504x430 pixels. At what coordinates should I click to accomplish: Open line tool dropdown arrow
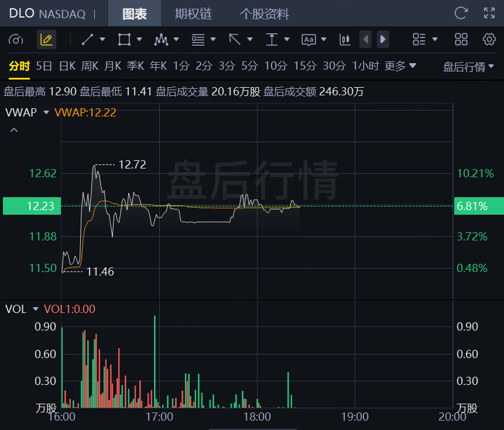pyautogui.click(x=102, y=40)
